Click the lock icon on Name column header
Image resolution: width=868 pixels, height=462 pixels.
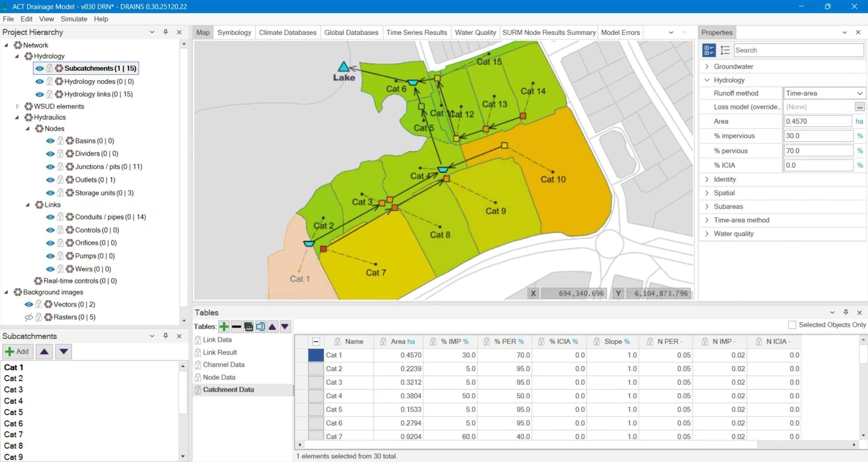337,342
